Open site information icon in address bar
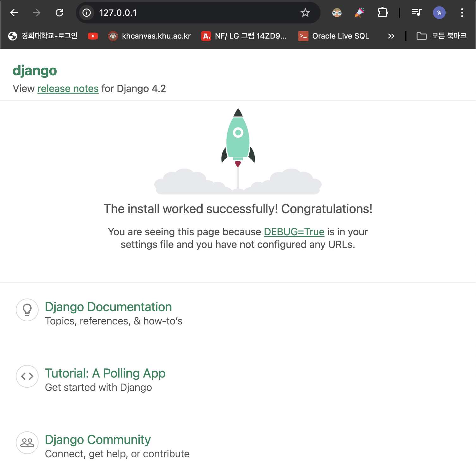 pyautogui.click(x=86, y=13)
